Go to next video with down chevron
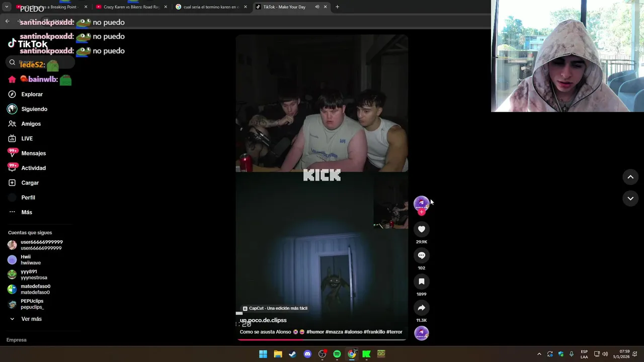Viewport: 644px width, 362px height. point(630,199)
